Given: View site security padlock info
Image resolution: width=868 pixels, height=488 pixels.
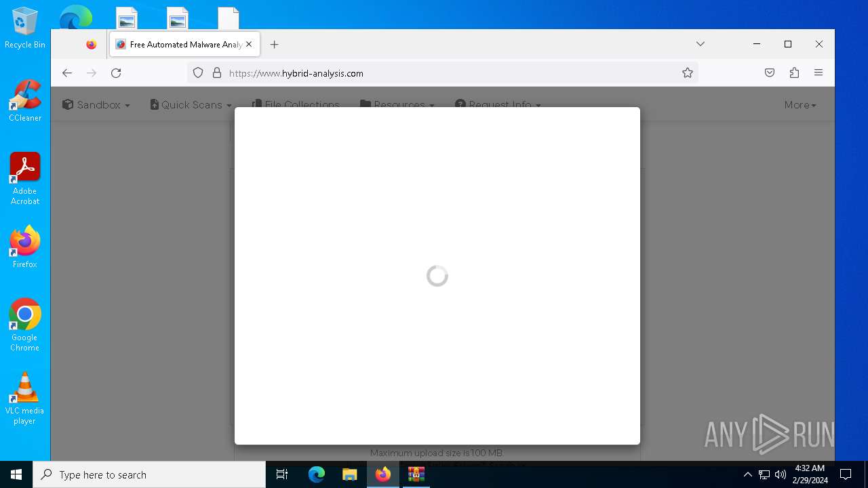Looking at the screenshot, I should [x=217, y=73].
